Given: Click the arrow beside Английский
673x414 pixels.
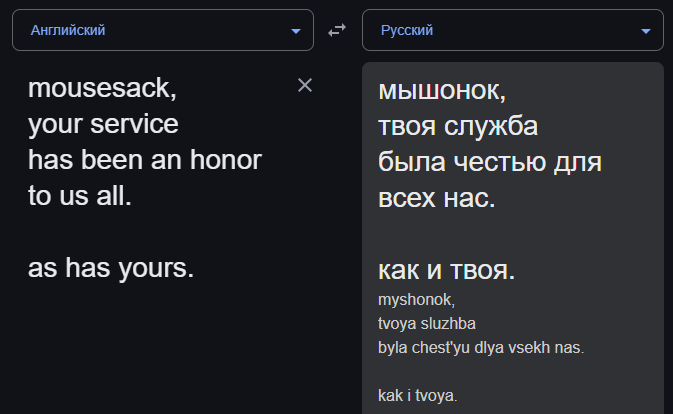Looking at the screenshot, I should 295,31.
